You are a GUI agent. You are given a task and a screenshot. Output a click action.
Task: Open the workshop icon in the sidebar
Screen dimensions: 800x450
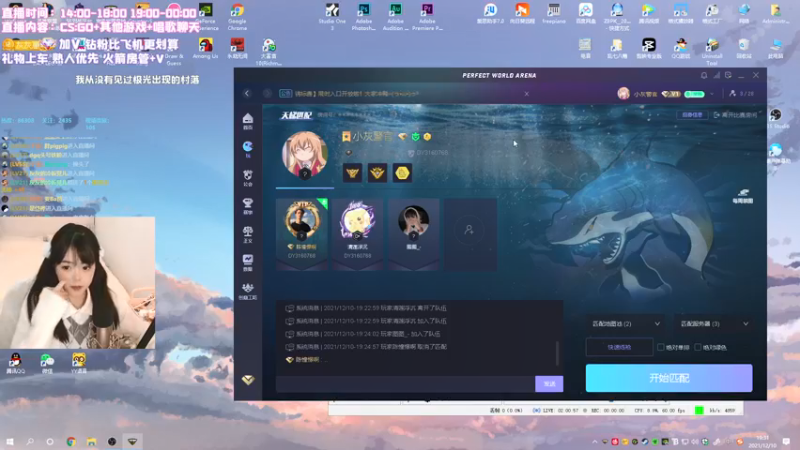(247, 291)
